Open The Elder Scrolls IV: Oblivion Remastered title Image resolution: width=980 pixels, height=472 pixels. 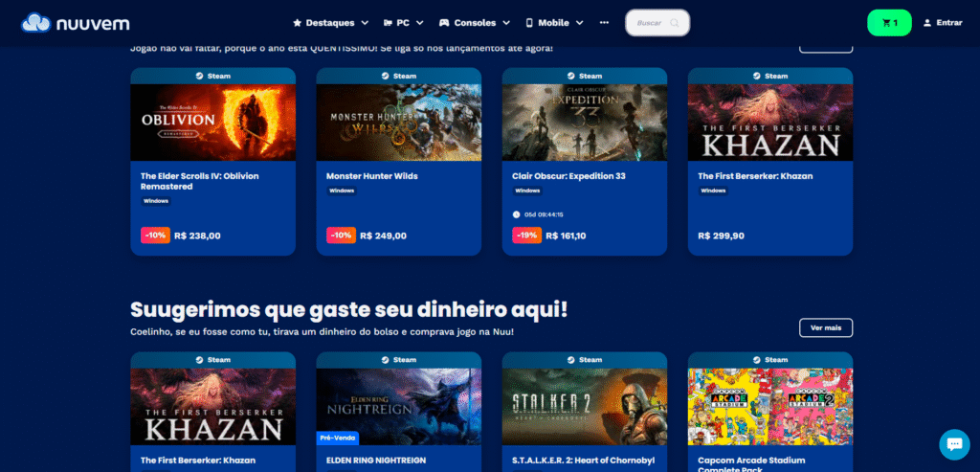coord(199,181)
